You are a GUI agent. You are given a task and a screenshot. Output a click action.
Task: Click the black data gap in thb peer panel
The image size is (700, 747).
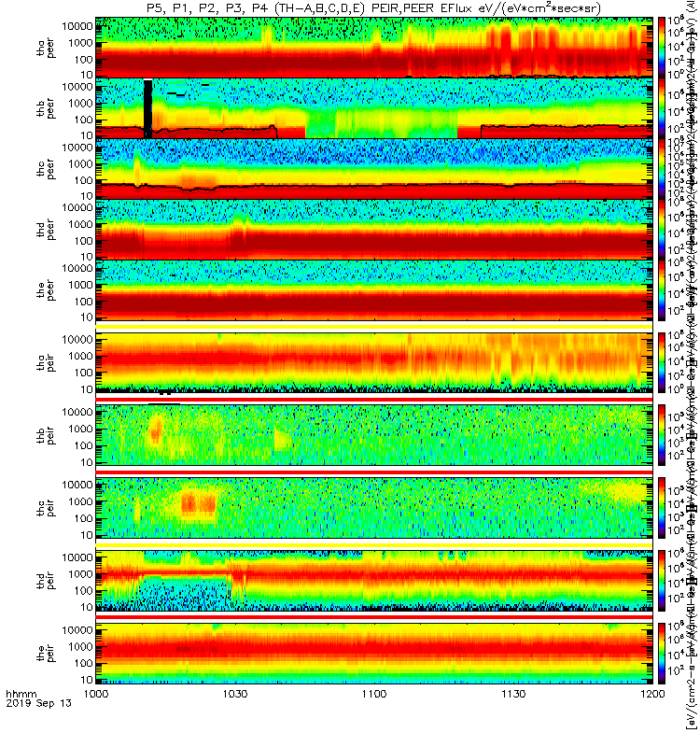click(x=148, y=109)
